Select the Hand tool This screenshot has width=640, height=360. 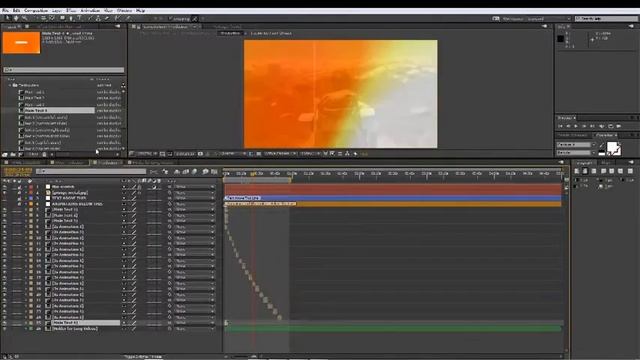click(x=16, y=18)
